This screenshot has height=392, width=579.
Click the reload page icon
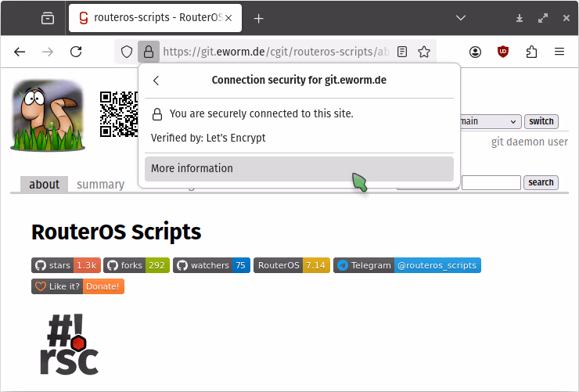pyautogui.click(x=76, y=52)
